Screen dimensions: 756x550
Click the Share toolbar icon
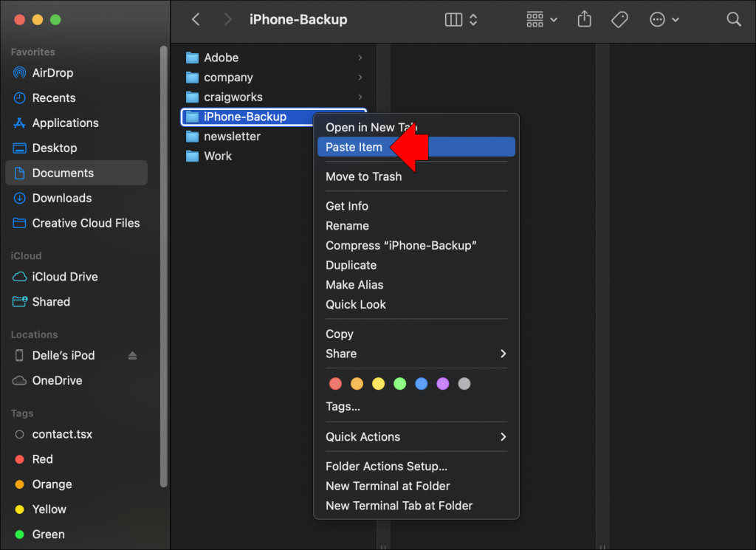(x=585, y=19)
